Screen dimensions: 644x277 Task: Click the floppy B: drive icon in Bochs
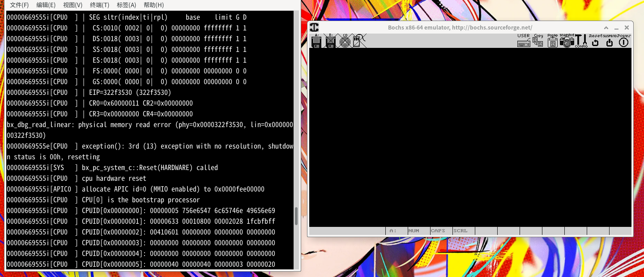(x=331, y=41)
